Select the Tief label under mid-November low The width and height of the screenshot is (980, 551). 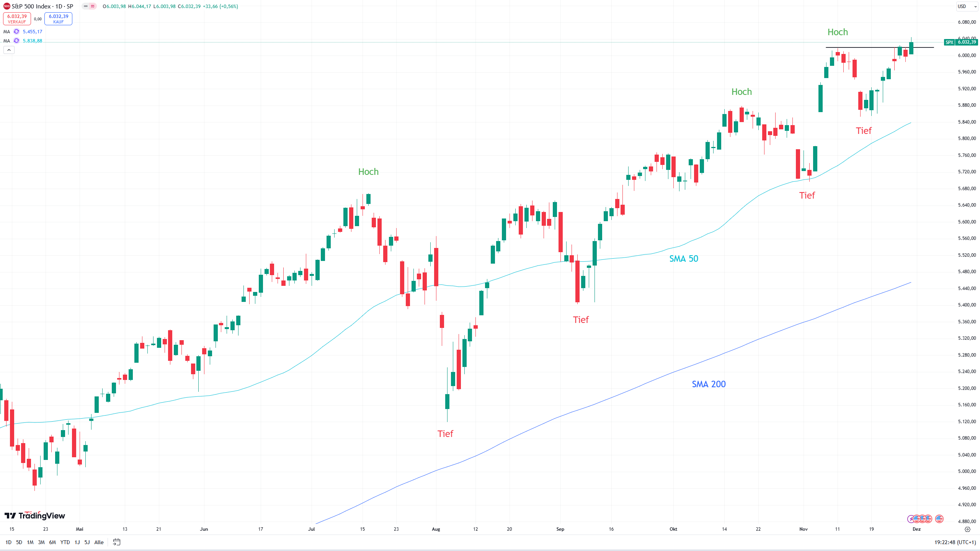tap(864, 131)
